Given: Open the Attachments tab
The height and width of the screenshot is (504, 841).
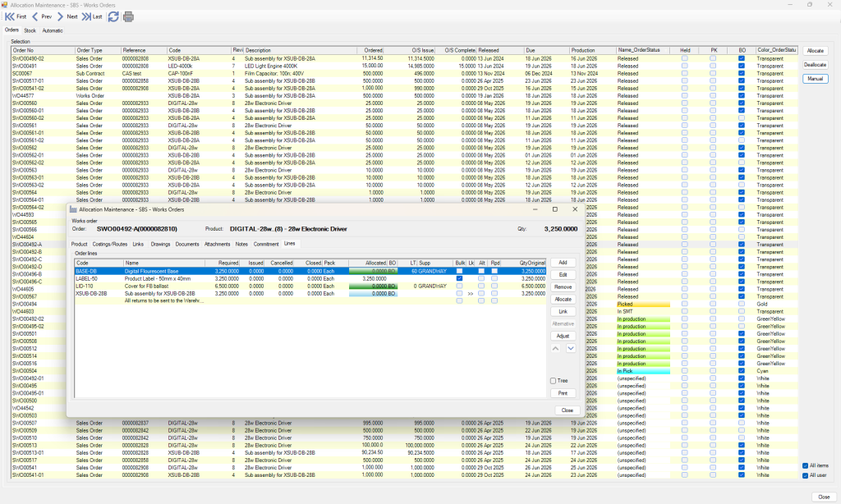Looking at the screenshot, I should pos(217,244).
